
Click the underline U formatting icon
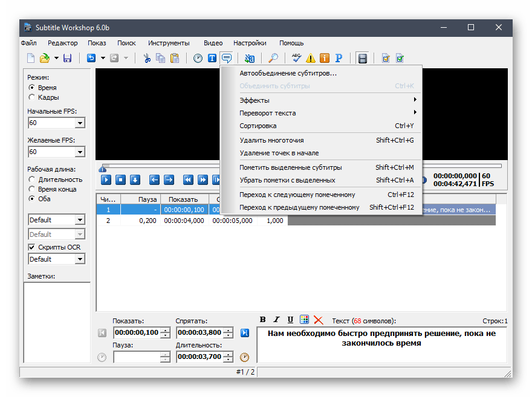[290, 320]
